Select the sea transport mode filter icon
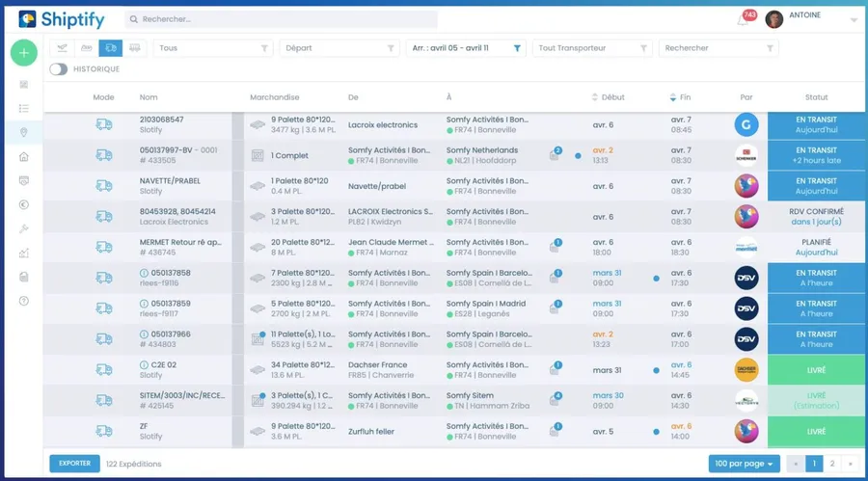Image resolution: width=868 pixels, height=481 pixels. [87, 48]
